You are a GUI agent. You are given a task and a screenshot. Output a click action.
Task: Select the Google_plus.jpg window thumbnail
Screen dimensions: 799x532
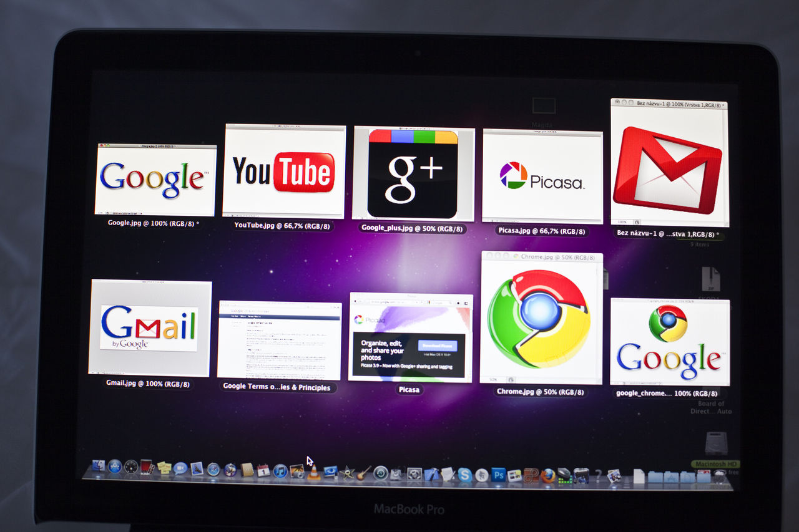tap(413, 173)
